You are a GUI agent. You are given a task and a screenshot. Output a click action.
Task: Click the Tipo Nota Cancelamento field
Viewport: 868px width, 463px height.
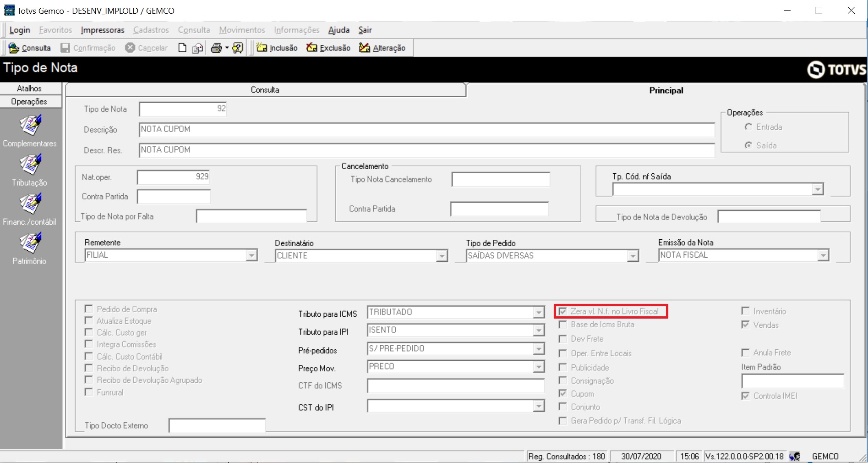tap(501, 180)
